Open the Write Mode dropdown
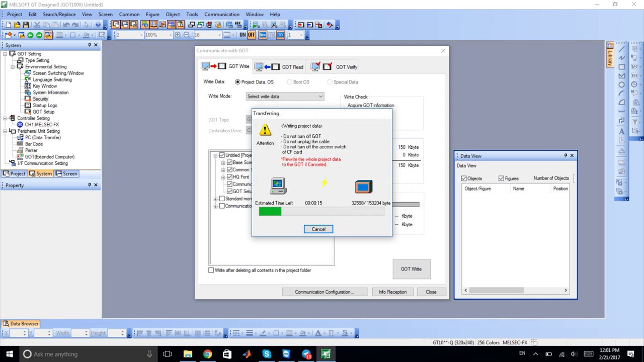 285,97
